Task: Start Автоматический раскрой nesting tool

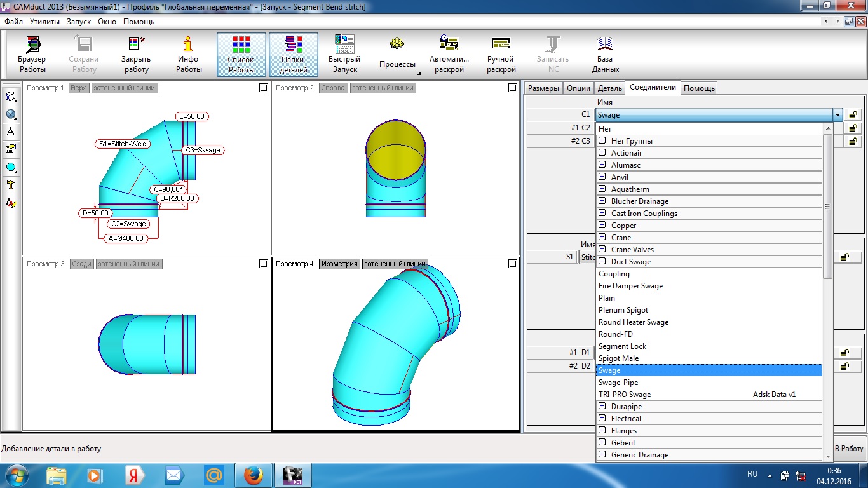Action: [x=449, y=55]
